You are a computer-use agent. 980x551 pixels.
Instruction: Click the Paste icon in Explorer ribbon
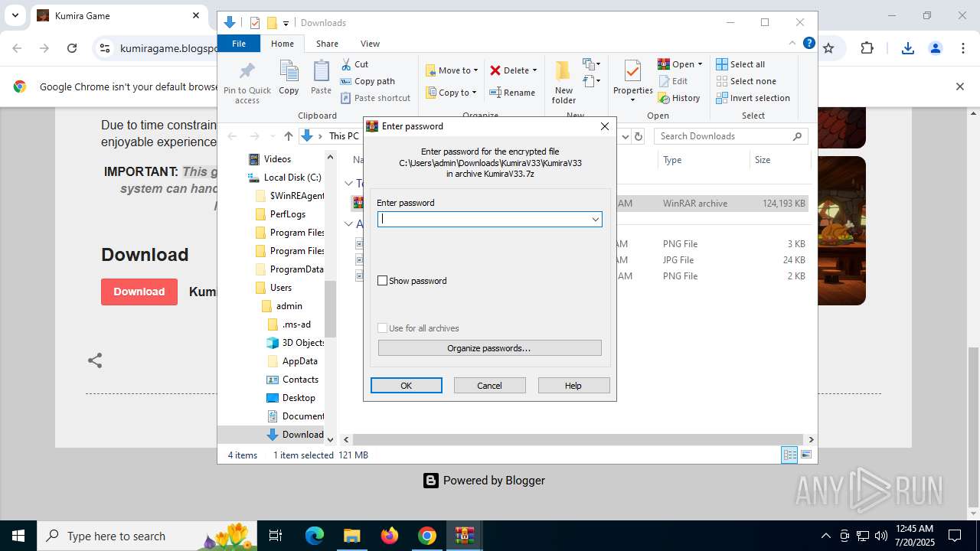point(321,77)
